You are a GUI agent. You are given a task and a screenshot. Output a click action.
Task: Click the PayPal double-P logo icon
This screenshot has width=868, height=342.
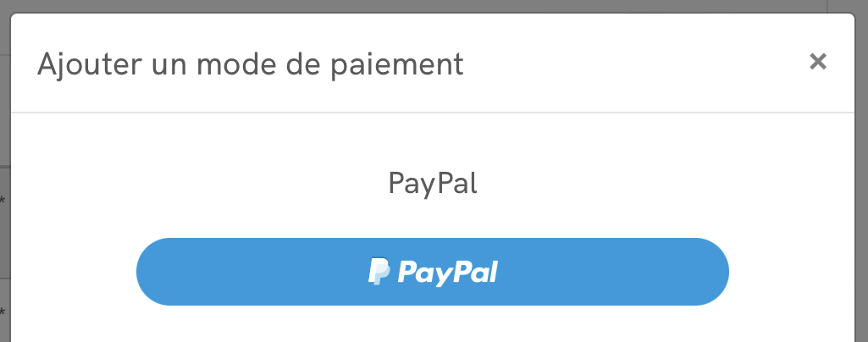click(379, 272)
